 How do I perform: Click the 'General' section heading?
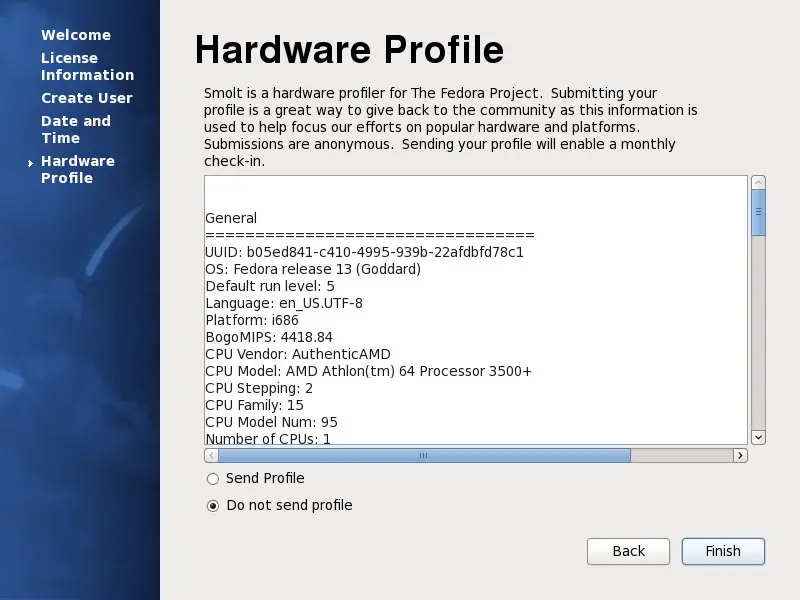pyautogui.click(x=231, y=218)
